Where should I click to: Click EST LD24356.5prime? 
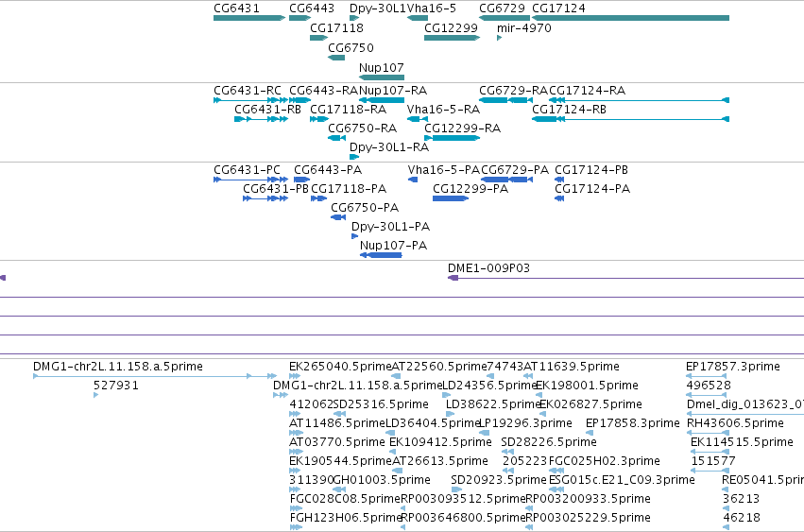click(x=489, y=386)
